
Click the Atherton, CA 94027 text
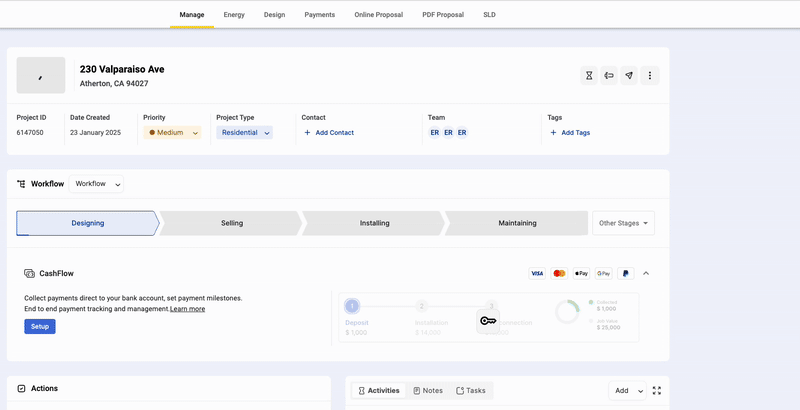[x=114, y=84]
